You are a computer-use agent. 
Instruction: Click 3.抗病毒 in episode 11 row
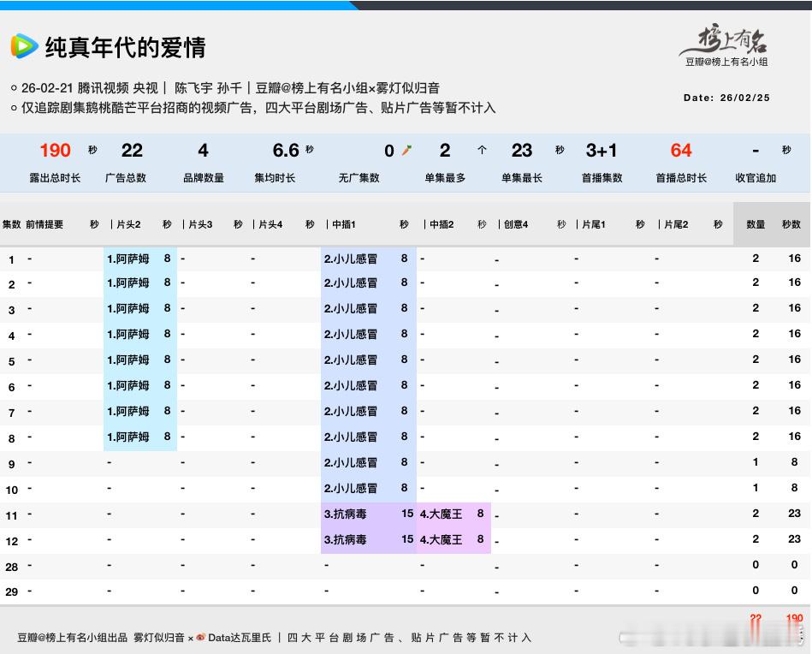tap(346, 514)
